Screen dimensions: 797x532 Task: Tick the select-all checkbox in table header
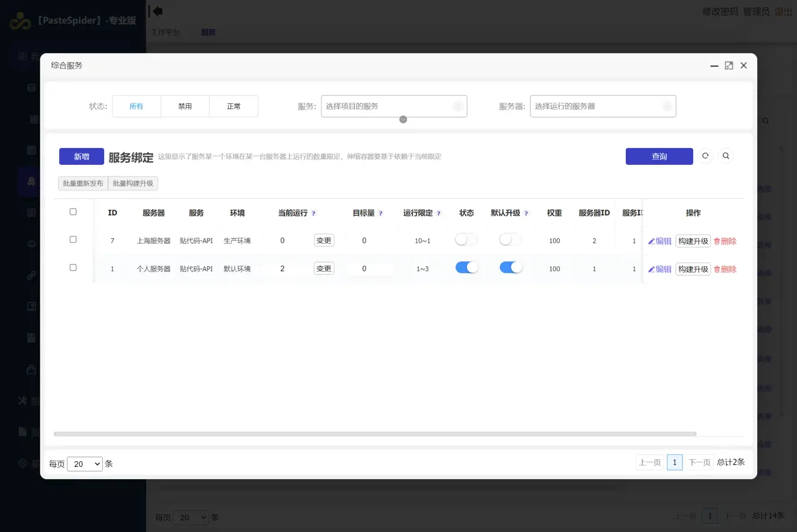[x=73, y=212]
